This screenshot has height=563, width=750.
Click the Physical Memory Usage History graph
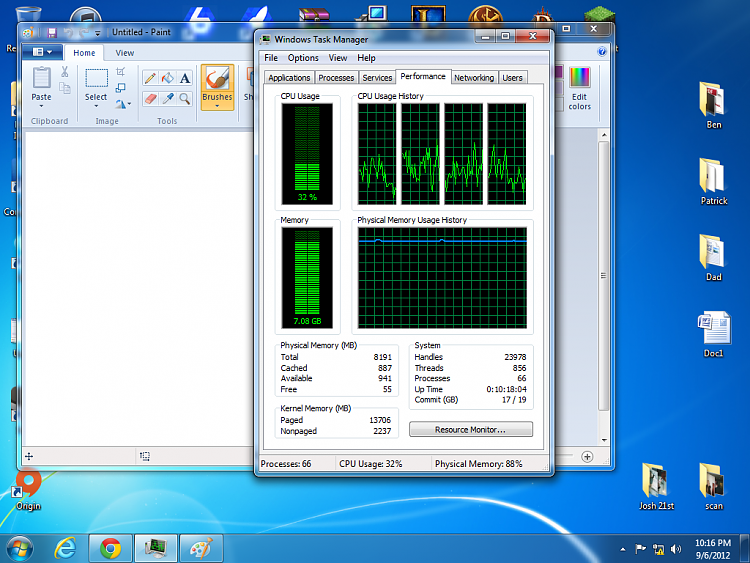[442, 278]
